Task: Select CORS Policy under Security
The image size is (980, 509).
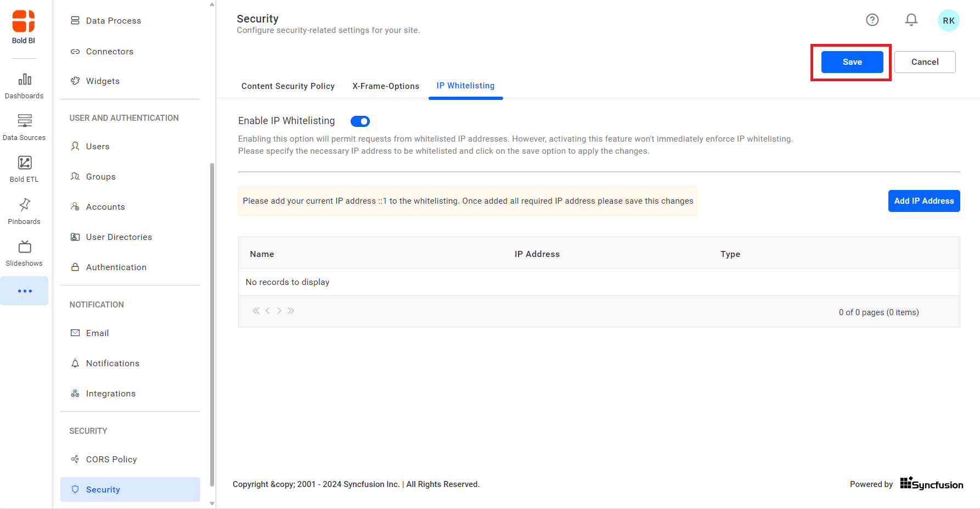Action: click(x=111, y=459)
